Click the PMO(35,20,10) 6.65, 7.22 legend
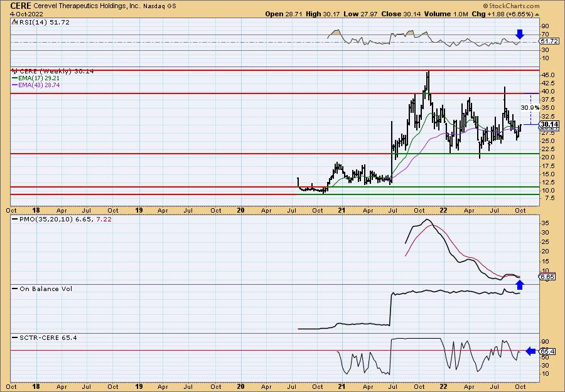The width and height of the screenshot is (565, 392). 65,219
